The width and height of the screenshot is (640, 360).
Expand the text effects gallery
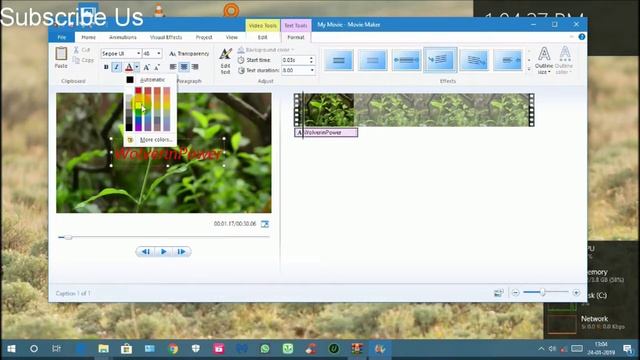pos(529,69)
